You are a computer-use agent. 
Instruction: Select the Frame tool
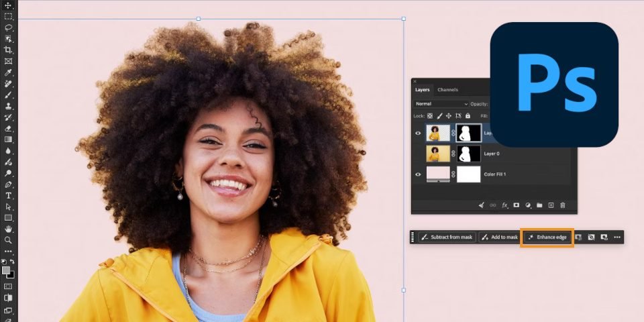(8, 61)
